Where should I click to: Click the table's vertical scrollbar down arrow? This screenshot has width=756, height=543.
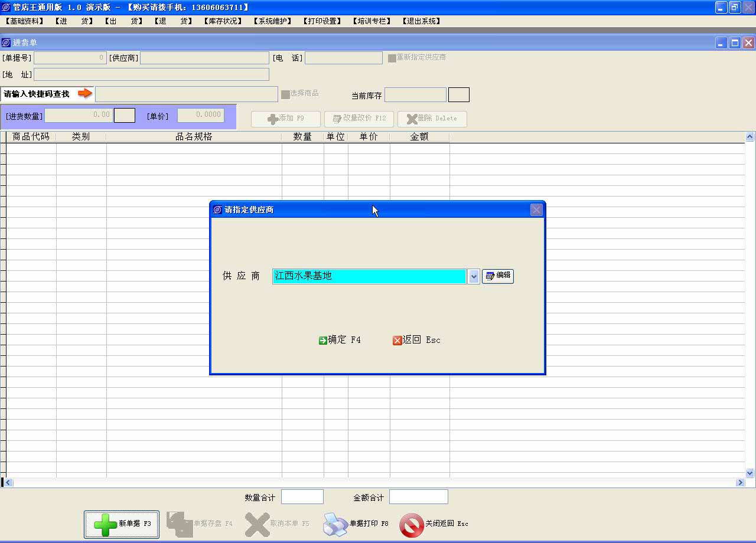(750, 473)
